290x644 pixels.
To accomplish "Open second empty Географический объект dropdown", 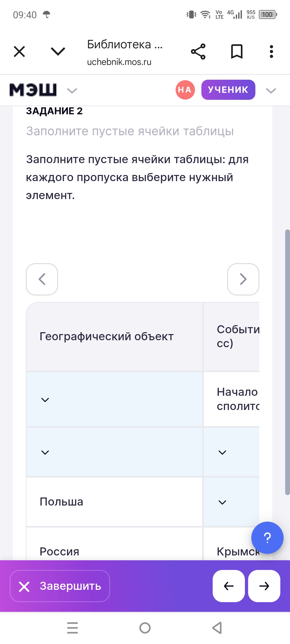I will tap(114, 452).
